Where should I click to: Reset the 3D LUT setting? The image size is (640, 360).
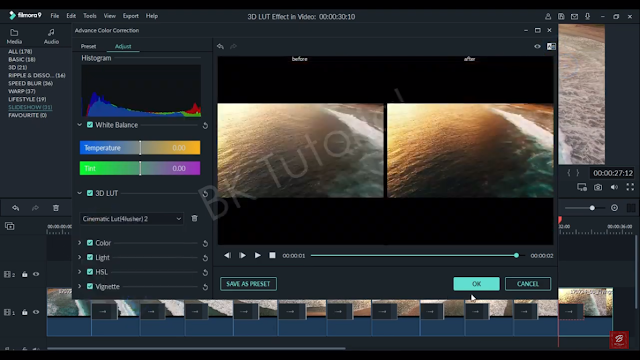tap(205, 194)
